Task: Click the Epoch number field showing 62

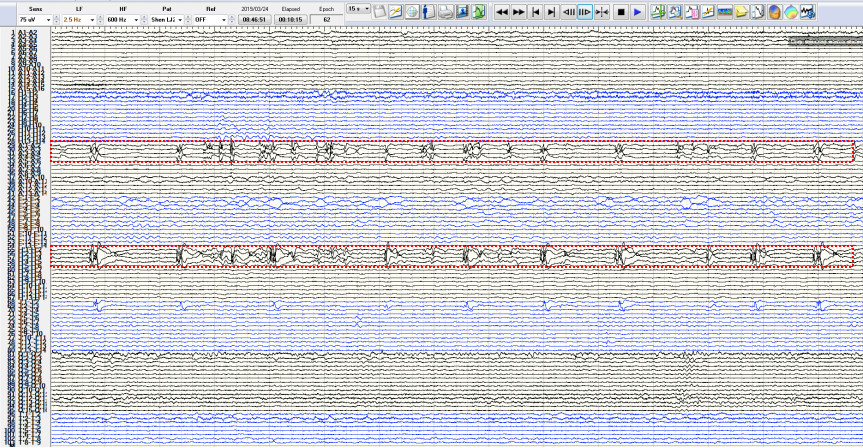Action: click(327, 19)
